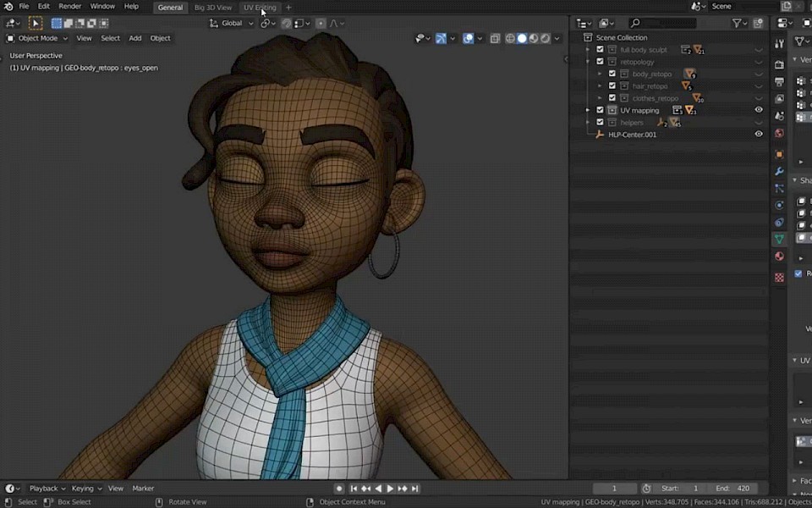Click the Blender logo icon in menu bar

8,7
